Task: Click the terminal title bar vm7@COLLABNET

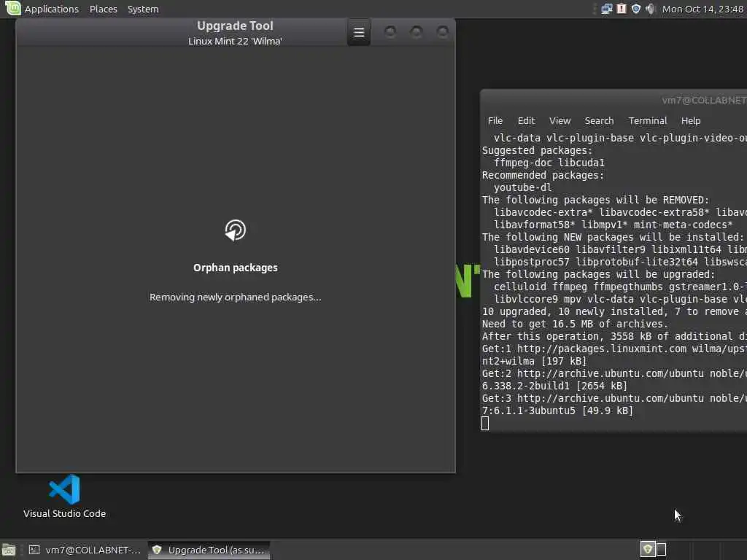Action: click(x=704, y=100)
